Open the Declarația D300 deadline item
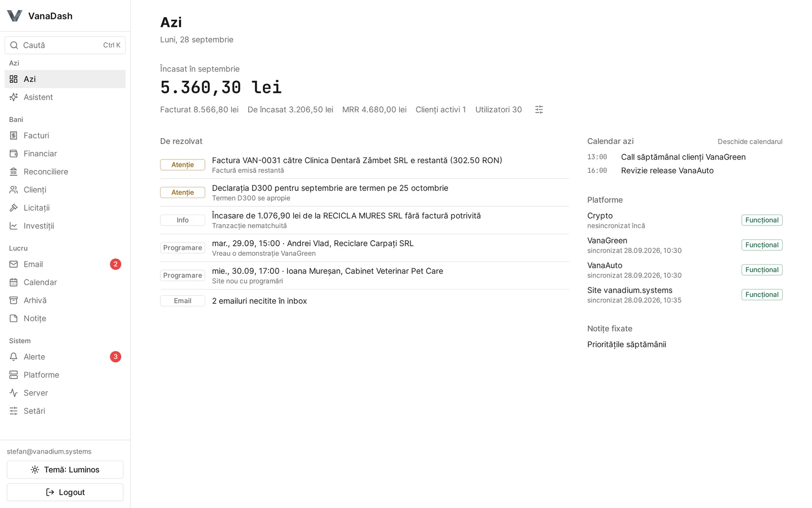This screenshot has width=812, height=508. tap(364, 193)
